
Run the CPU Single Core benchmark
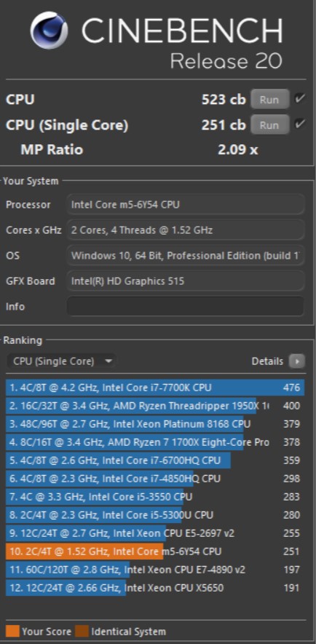click(x=269, y=125)
